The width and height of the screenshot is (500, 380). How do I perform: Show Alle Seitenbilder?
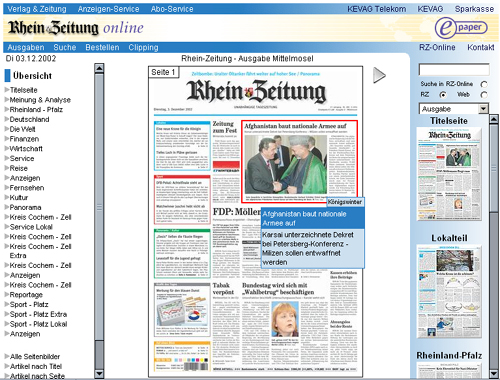[x=35, y=356]
